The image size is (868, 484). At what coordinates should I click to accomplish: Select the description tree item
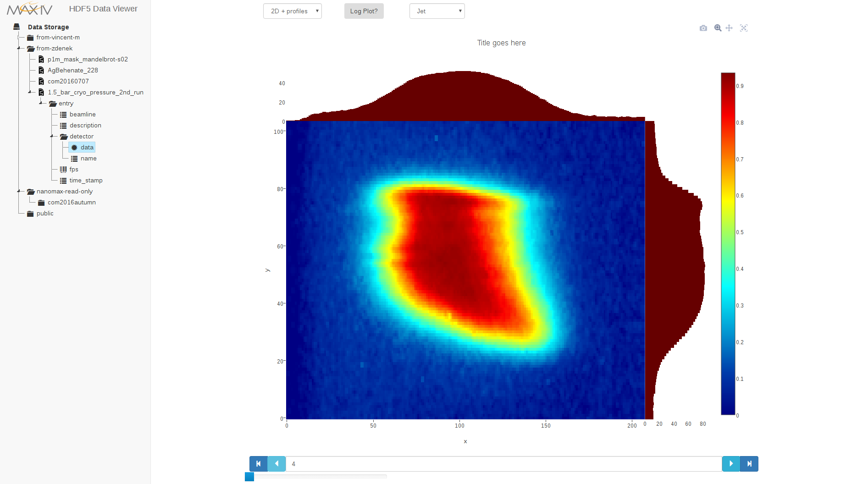[x=85, y=126]
